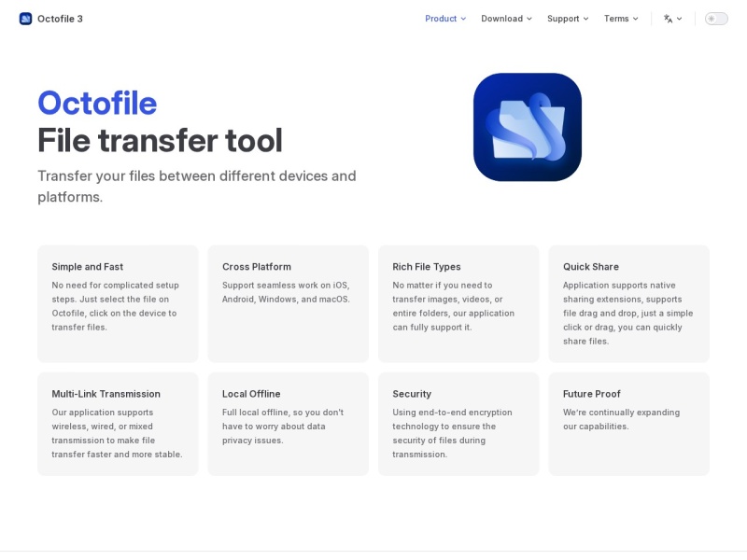Select the Security card title
This screenshot has width=747, height=560.
(412, 394)
